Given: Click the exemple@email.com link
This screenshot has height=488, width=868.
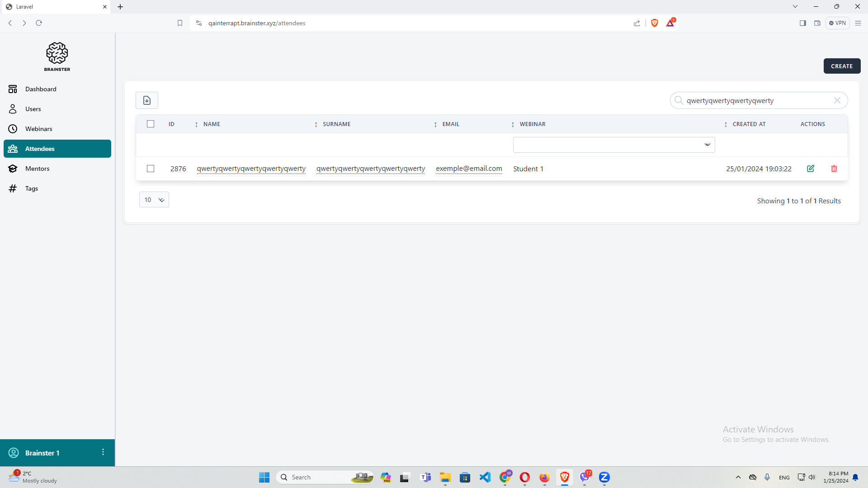Looking at the screenshot, I should [x=469, y=169].
